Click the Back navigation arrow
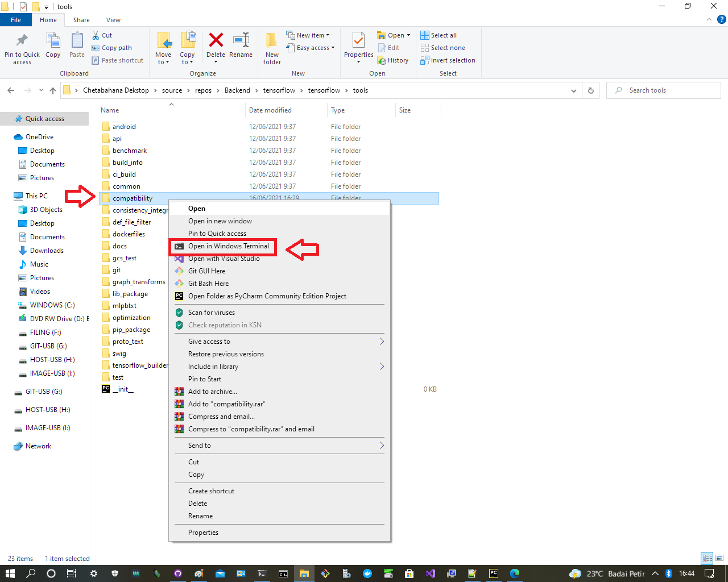The height and width of the screenshot is (582, 728). [x=11, y=90]
